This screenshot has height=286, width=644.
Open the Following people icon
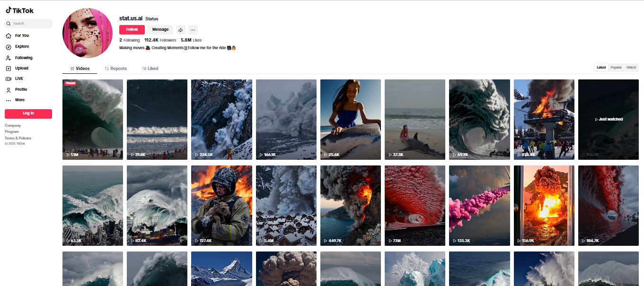(9, 58)
